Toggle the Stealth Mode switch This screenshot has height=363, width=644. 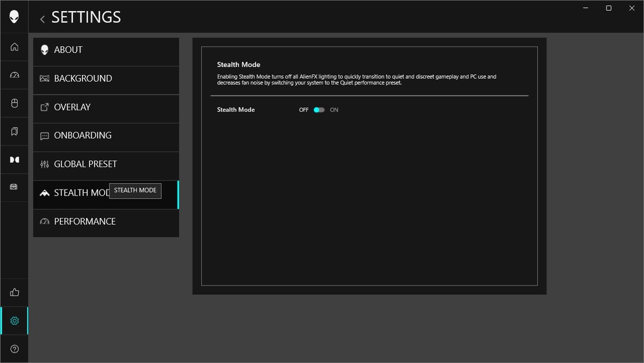[319, 110]
